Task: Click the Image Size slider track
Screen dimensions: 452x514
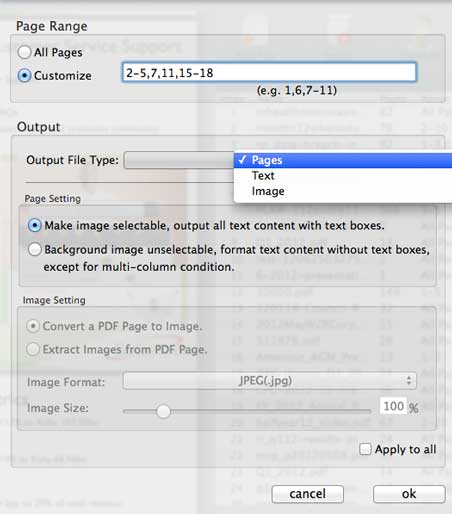Action: click(247, 411)
